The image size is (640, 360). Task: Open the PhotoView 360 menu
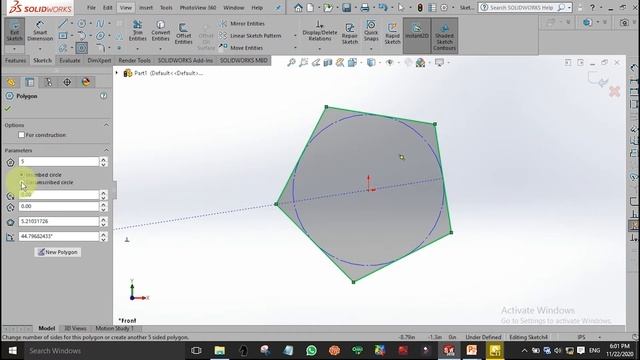[198, 8]
